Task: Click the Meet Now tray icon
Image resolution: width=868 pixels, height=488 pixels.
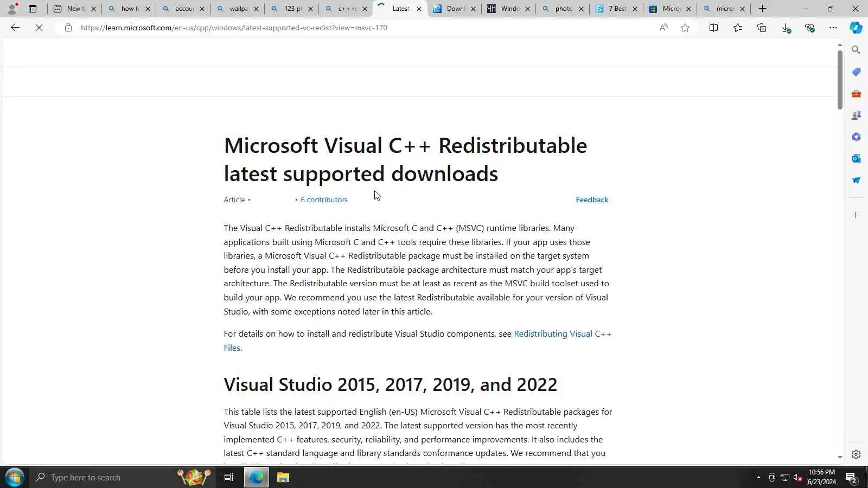Action: [x=772, y=478]
